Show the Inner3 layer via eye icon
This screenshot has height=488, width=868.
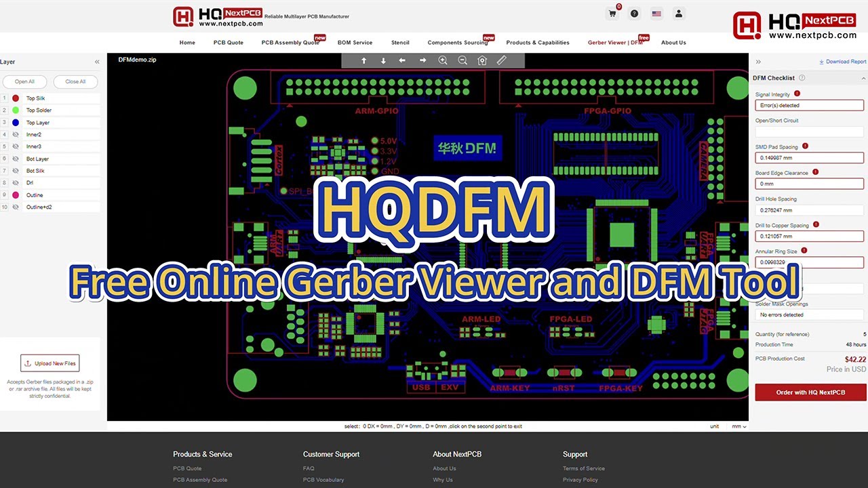tap(15, 146)
